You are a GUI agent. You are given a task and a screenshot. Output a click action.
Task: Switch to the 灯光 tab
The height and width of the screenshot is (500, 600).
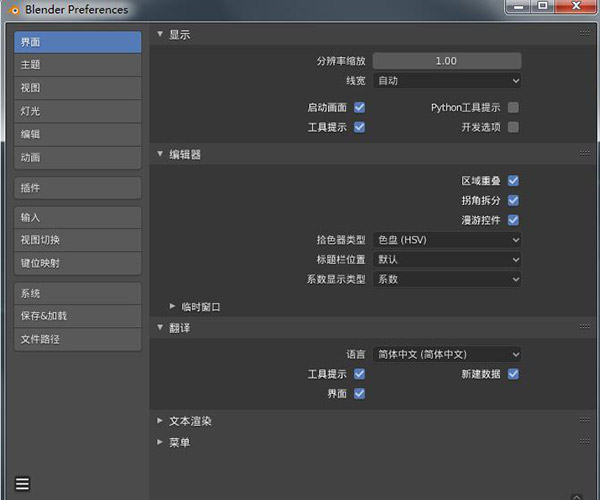[78, 111]
